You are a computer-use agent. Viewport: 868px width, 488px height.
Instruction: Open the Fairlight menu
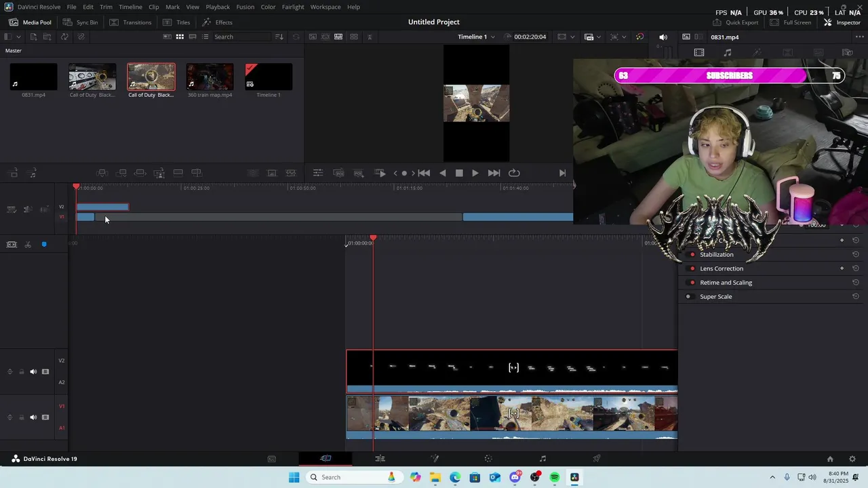293,7
